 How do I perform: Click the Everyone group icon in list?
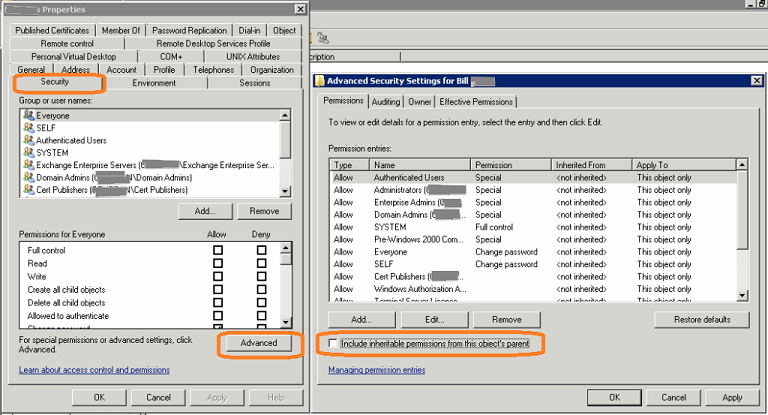click(28, 115)
